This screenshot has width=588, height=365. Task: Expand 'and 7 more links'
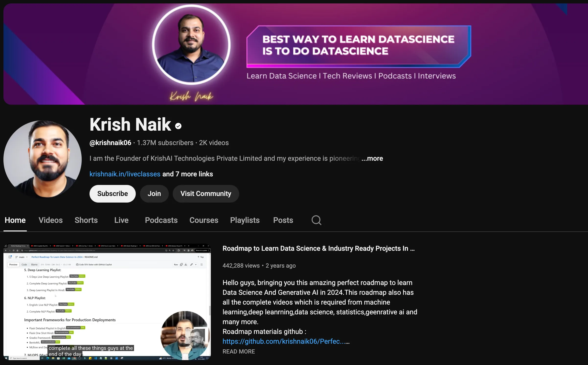187,174
